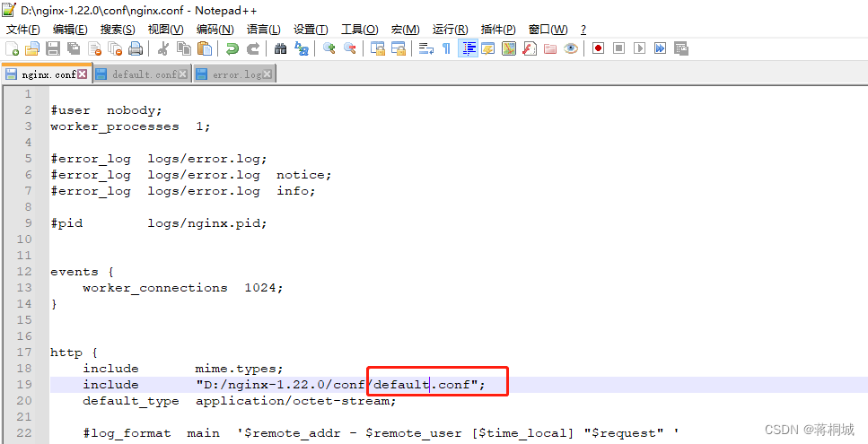Close the nginx.conf tab
This screenshot has height=444, width=868.
coord(83,74)
